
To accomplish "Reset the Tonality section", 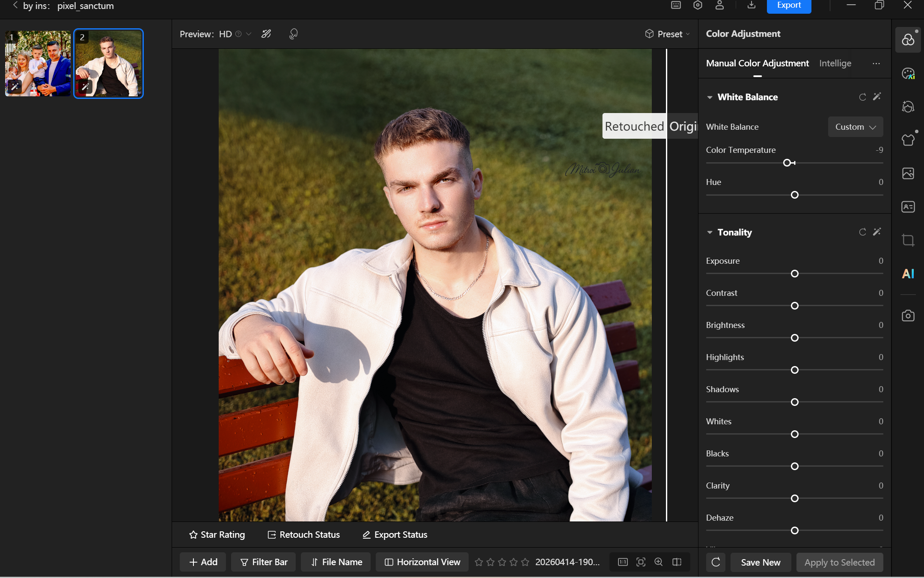I will pos(862,232).
